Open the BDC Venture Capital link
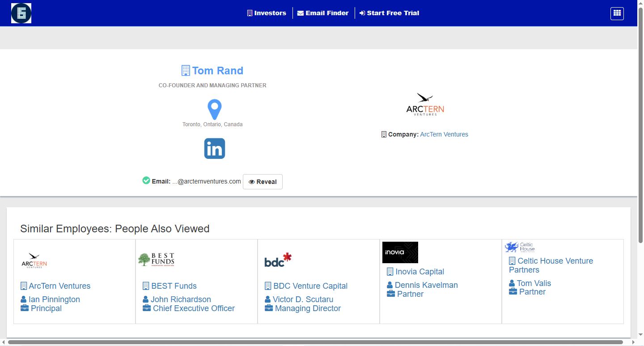 [310, 286]
